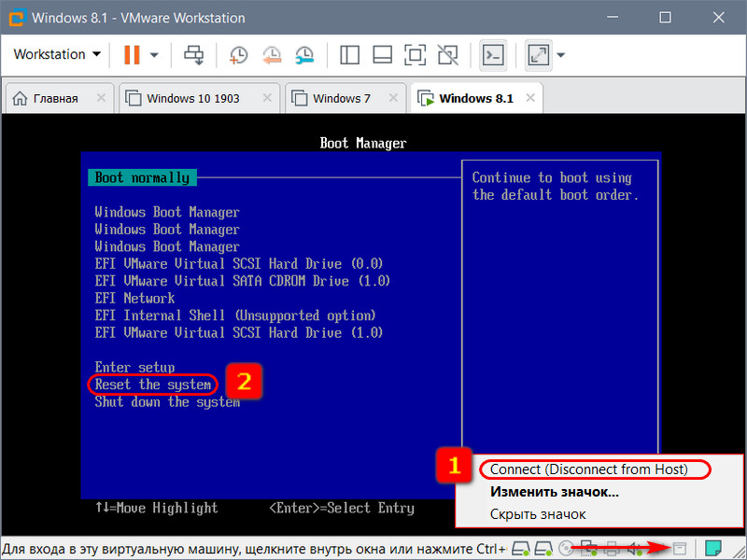Click the Unity mode toolbar icon
Image resolution: width=747 pixels, height=560 pixels.
[448, 55]
